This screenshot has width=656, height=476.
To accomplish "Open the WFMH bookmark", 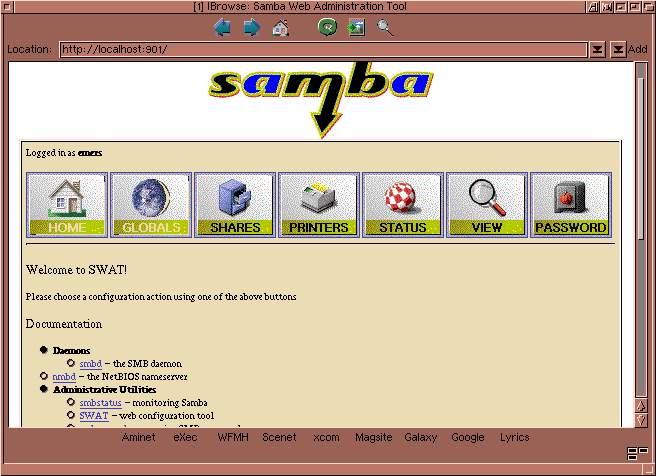I will coord(233,437).
